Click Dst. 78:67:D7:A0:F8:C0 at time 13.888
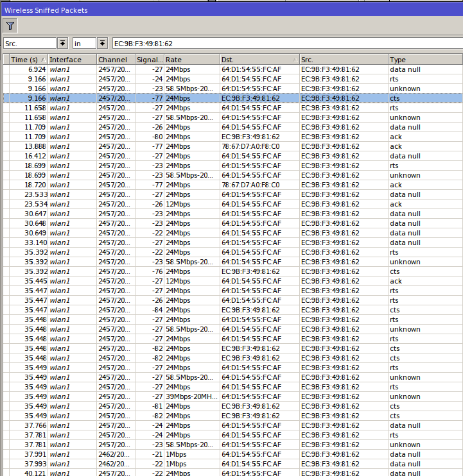Screen dimensions: 463x476 tap(250, 146)
